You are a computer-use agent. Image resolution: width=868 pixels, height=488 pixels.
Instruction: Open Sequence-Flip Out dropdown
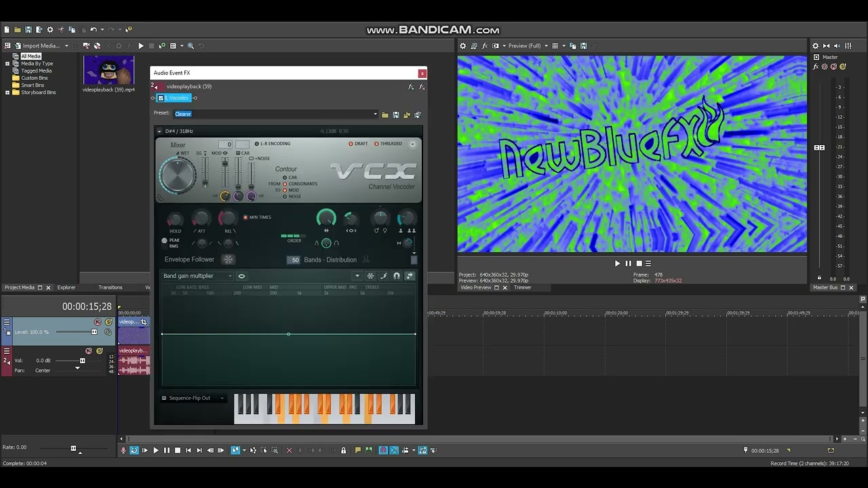click(193, 399)
